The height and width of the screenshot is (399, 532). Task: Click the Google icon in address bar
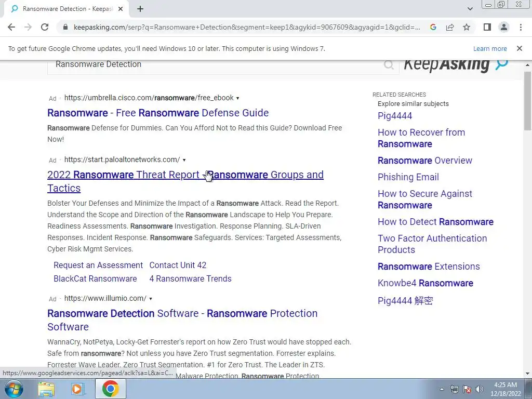[x=433, y=27]
